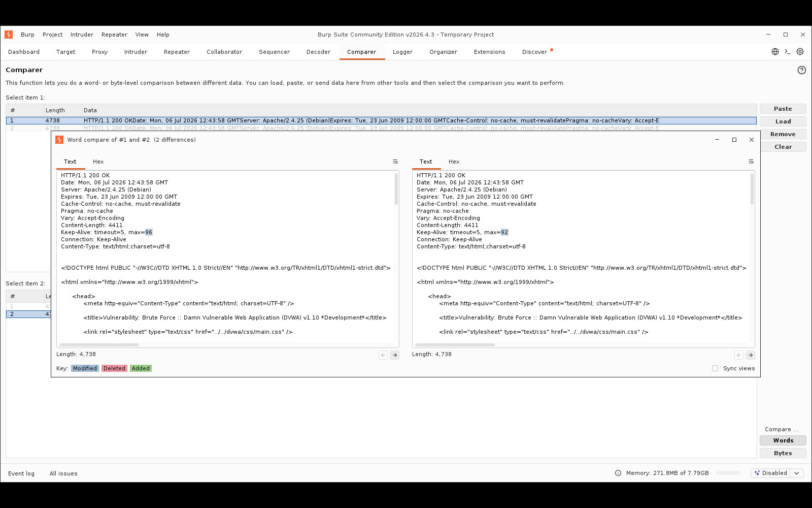Click the compare dialog Burp icon

[59, 140]
